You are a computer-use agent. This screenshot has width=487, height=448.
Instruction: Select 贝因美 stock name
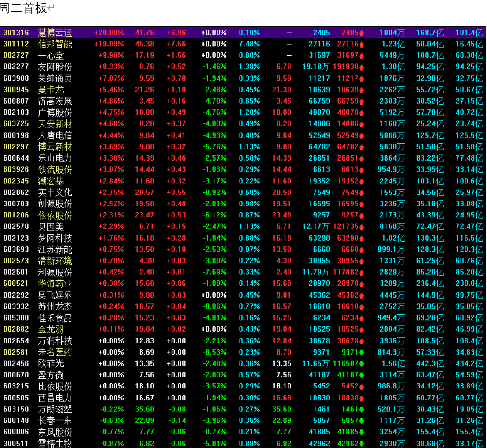(x=51, y=227)
